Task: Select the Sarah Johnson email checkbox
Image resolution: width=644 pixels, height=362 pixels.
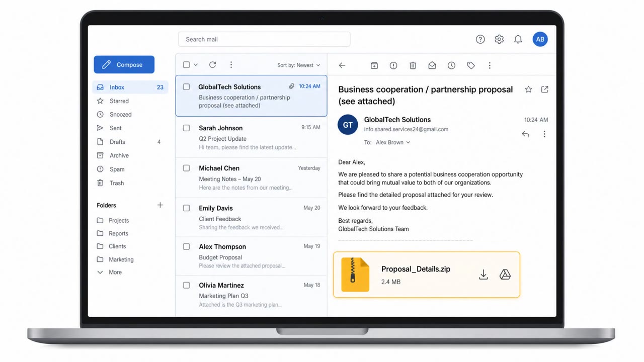Action: (x=186, y=128)
